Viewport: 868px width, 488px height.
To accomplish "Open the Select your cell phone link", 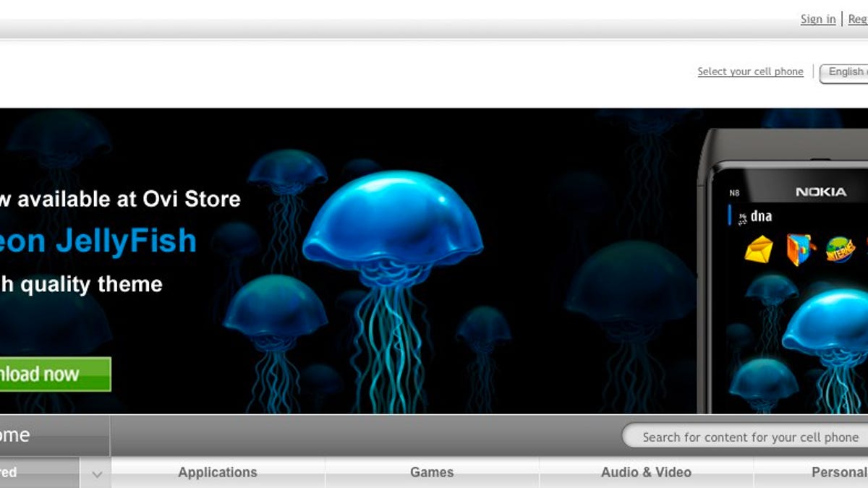I will pyautogui.click(x=750, y=71).
